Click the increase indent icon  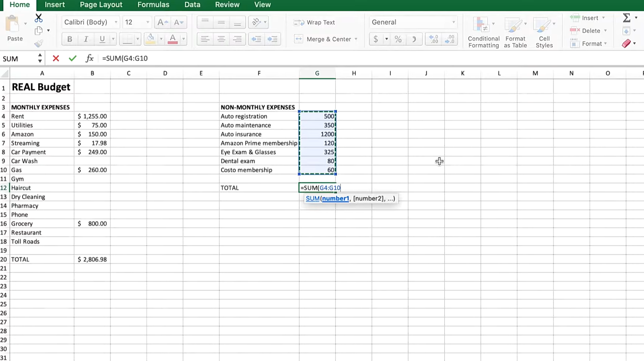(273, 39)
